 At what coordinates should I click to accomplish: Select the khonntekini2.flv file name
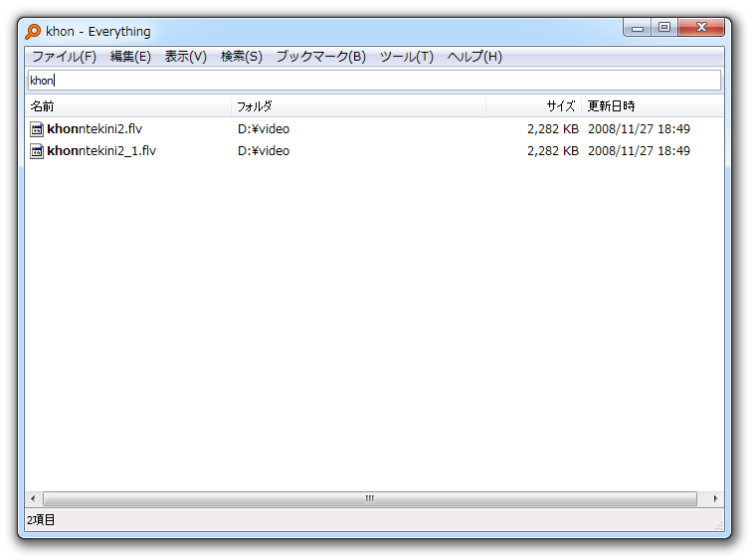94,129
